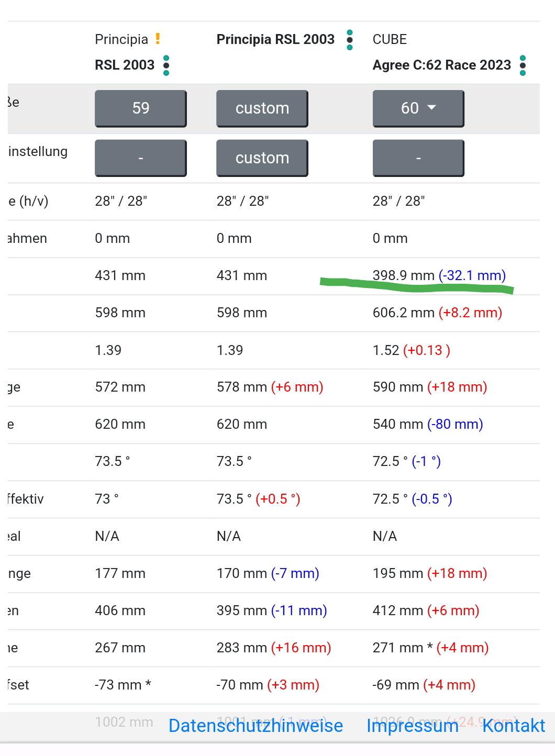Image resolution: width=555 pixels, height=756 pixels.
Task: Open the Impressum link
Action: (x=412, y=726)
